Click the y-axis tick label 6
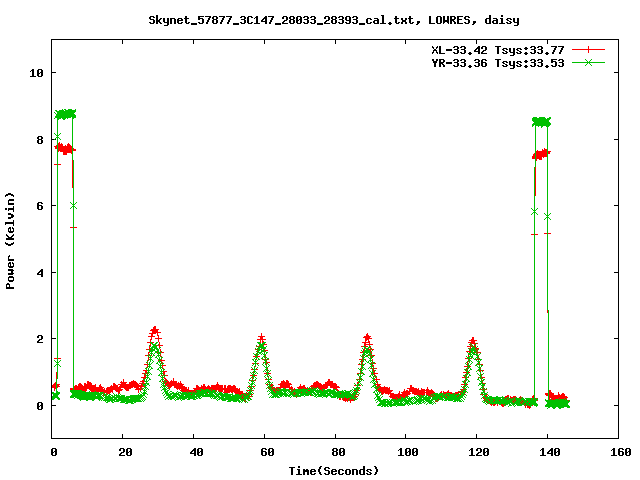Image resolution: width=640 pixels, height=480 pixels. [40, 206]
